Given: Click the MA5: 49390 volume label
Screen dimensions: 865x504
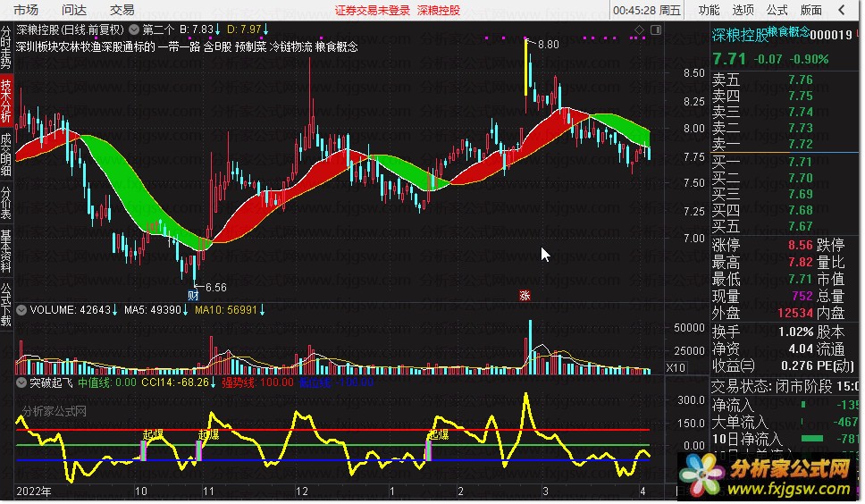Looking at the screenshot, I should pos(156,310).
